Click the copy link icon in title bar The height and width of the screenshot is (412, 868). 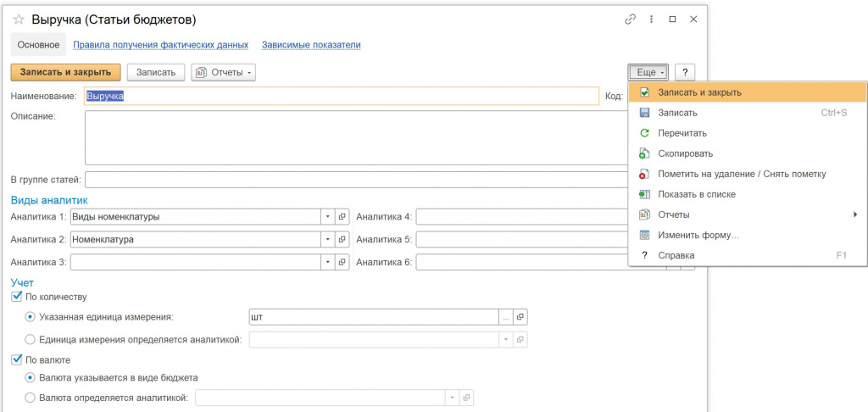(630, 19)
